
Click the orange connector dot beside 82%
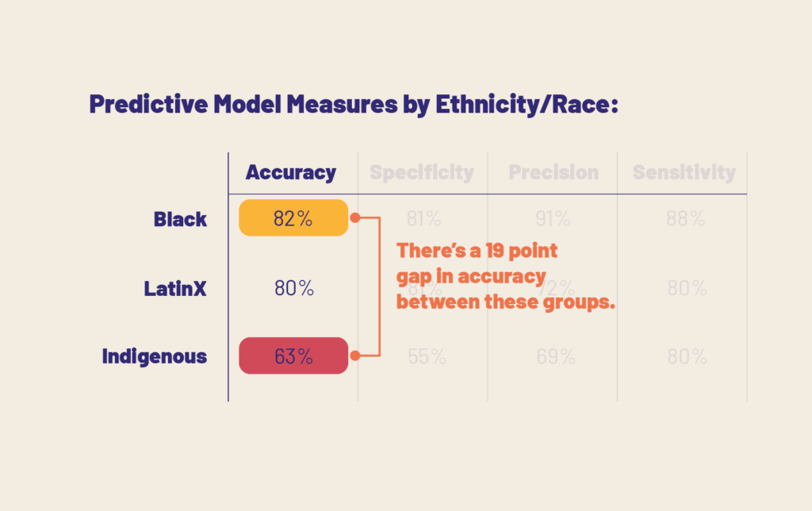tap(355, 217)
